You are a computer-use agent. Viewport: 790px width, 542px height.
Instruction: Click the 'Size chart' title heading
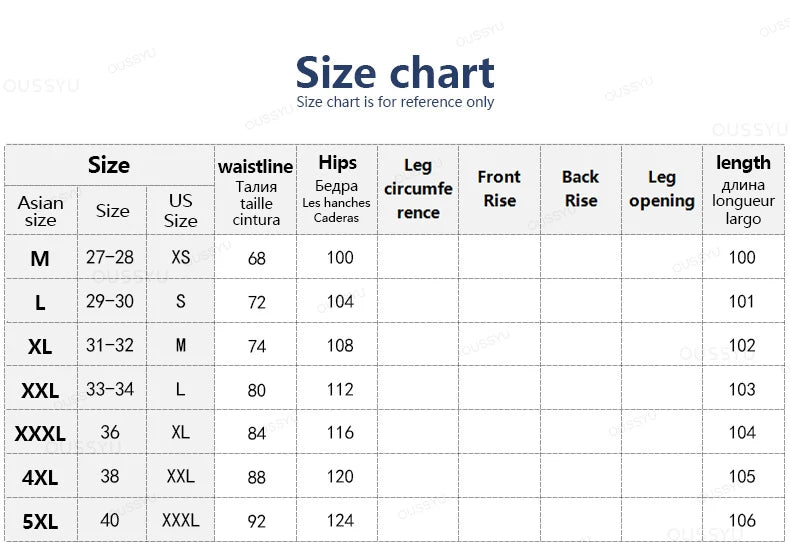[395, 73]
